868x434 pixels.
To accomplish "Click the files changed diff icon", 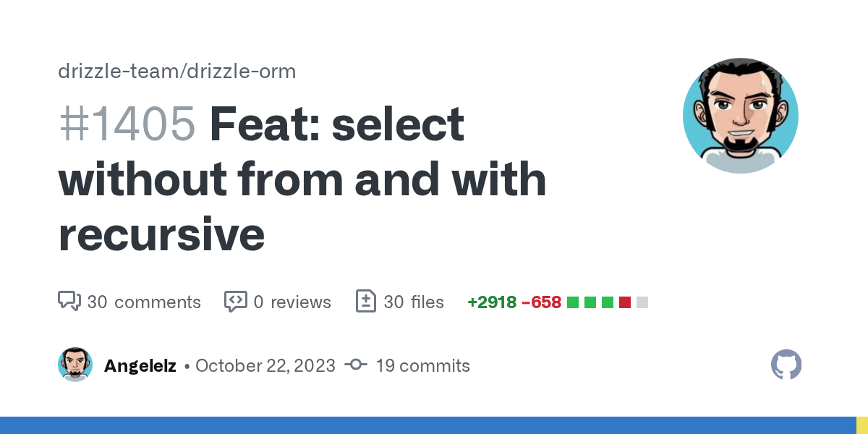I will tap(366, 301).
